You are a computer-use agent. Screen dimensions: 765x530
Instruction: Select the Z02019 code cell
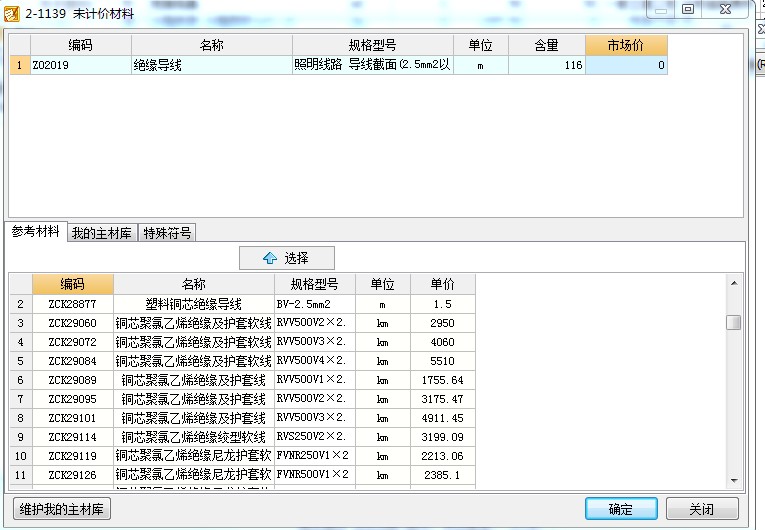pyautogui.click(x=81, y=65)
